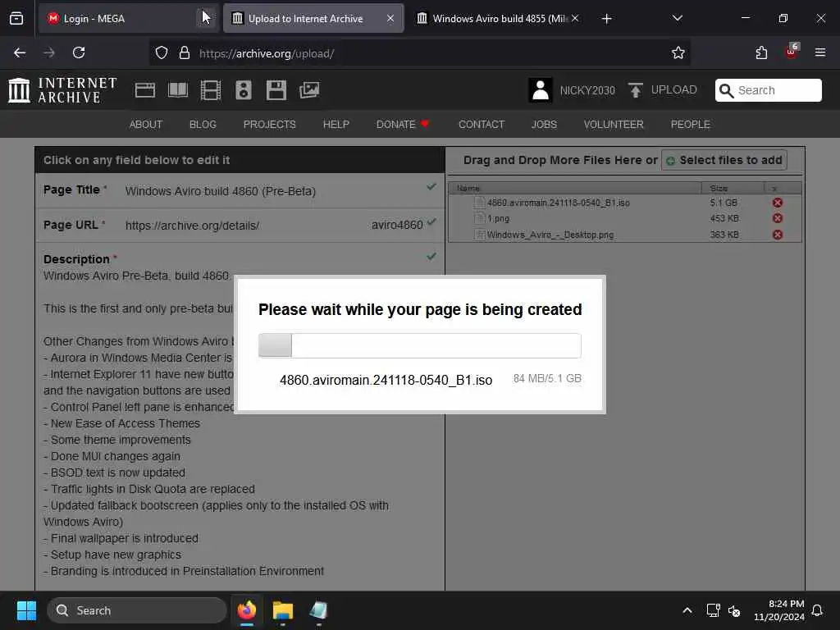The width and height of the screenshot is (840, 630).
Task: Open the notepad-like app in taskbar
Action: [x=318, y=610]
